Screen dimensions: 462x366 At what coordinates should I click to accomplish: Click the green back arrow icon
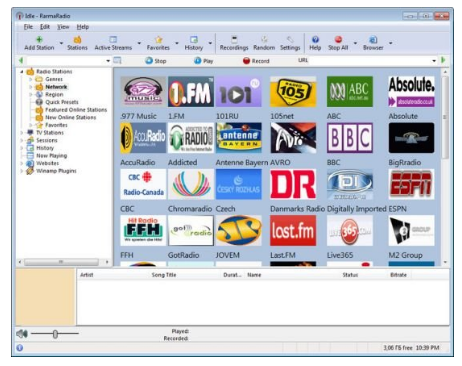click(21, 60)
